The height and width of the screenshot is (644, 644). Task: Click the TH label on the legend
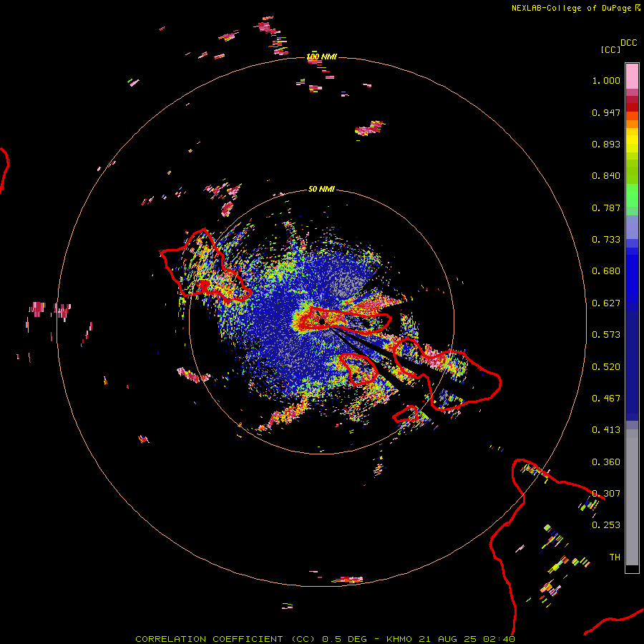tap(615, 557)
